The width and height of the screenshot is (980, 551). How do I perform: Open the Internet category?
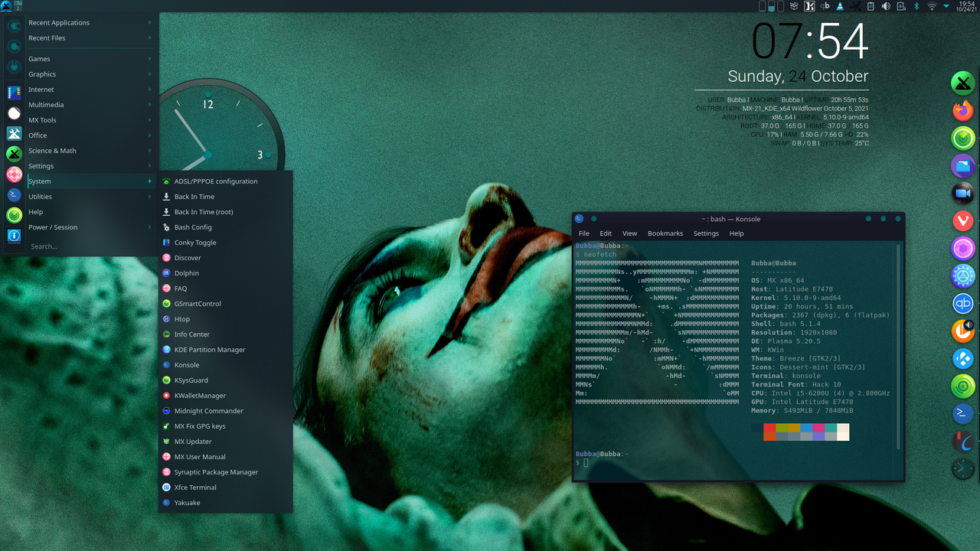click(x=90, y=90)
